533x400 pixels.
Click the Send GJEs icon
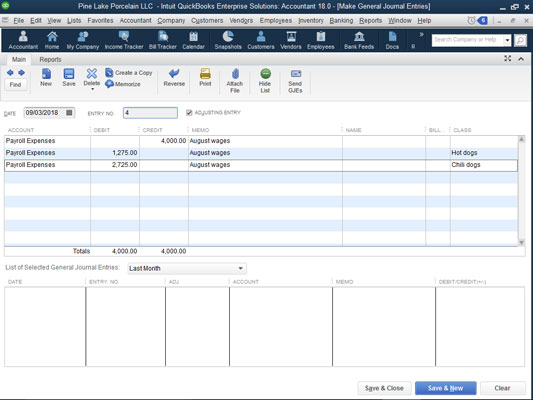pyautogui.click(x=295, y=73)
